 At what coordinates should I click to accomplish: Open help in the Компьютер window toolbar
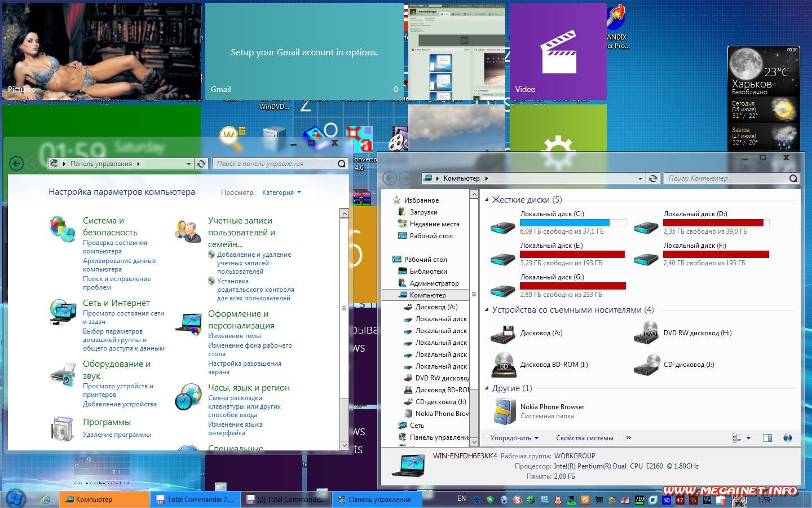tap(788, 438)
